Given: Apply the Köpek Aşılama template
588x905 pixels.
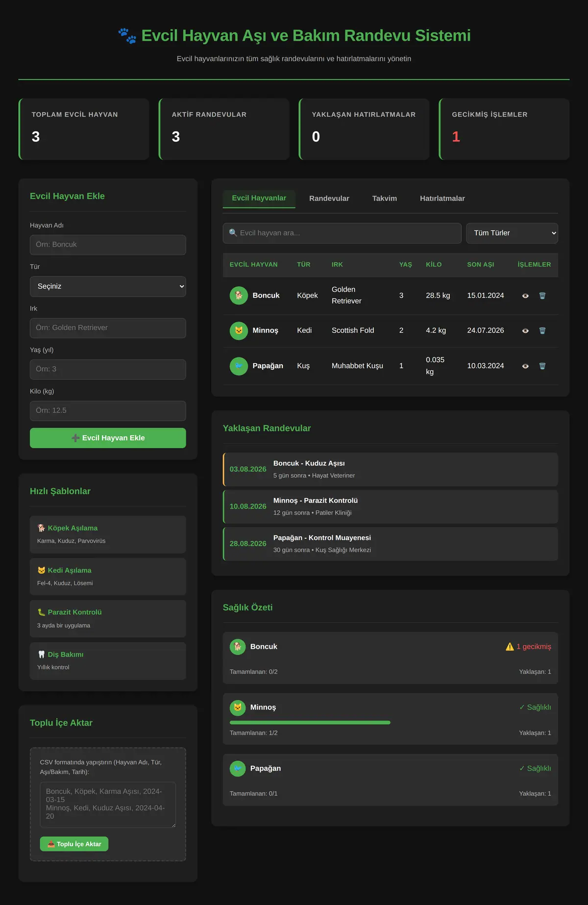Looking at the screenshot, I should coord(108,534).
